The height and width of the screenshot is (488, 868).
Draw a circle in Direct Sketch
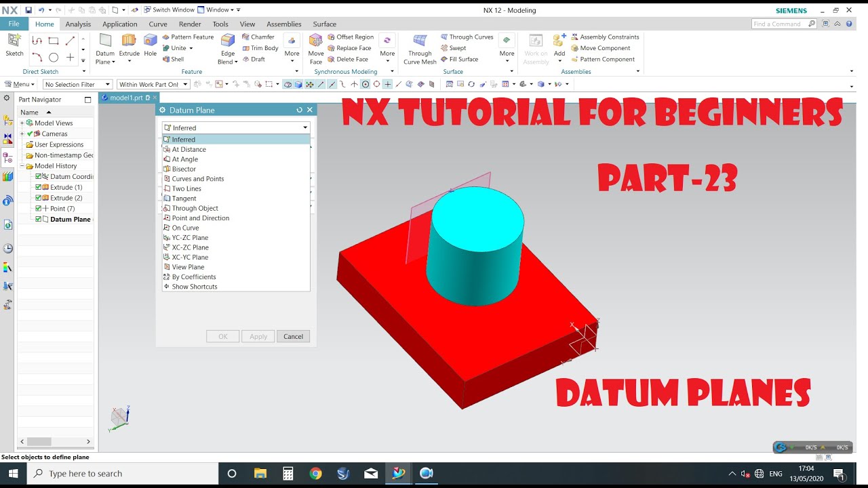click(54, 58)
